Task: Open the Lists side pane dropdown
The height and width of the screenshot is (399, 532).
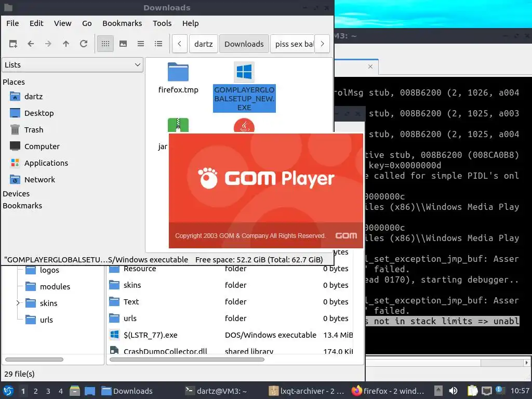Action: click(72, 65)
